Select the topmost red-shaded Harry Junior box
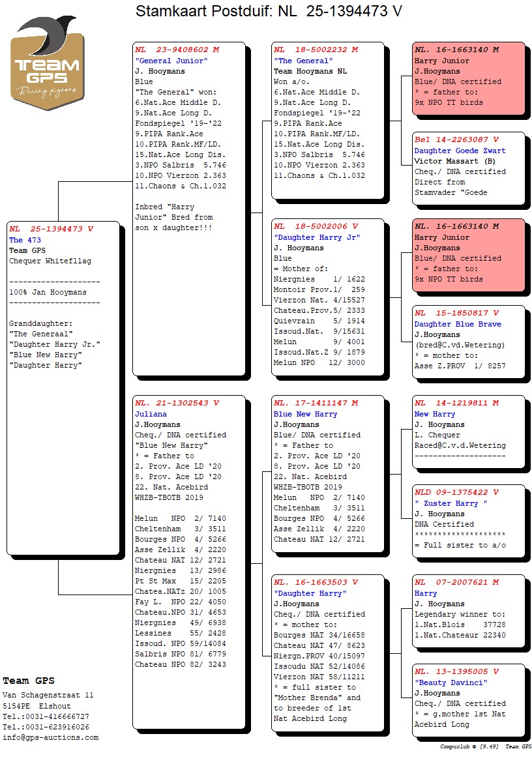The width and height of the screenshot is (532, 764). pos(468,78)
